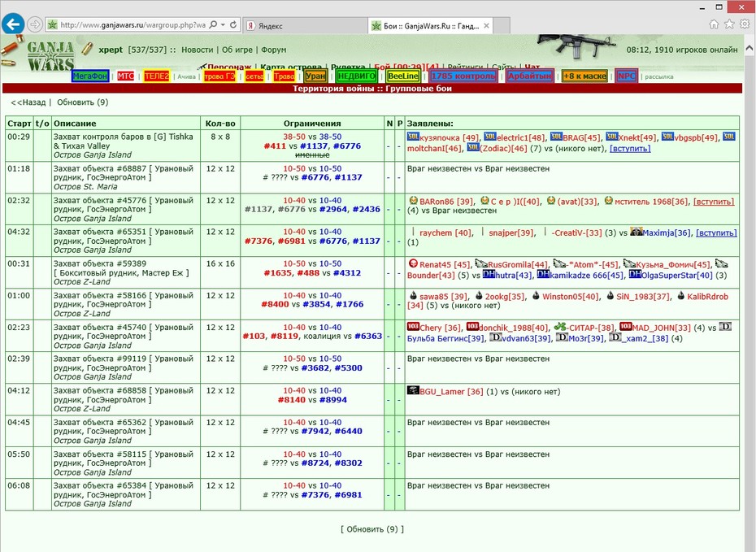This screenshot has height=552, width=756.
Task: Click the search magnifier in address bar
Action: [213, 24]
